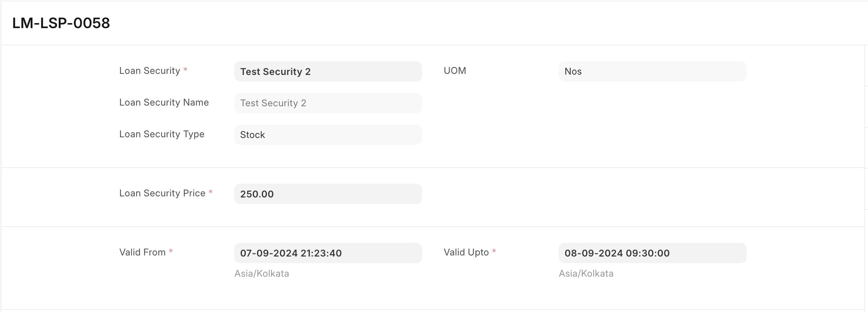Click Asia/Kolkata timezone under Valid From
The width and height of the screenshot is (868, 312).
[x=262, y=274]
